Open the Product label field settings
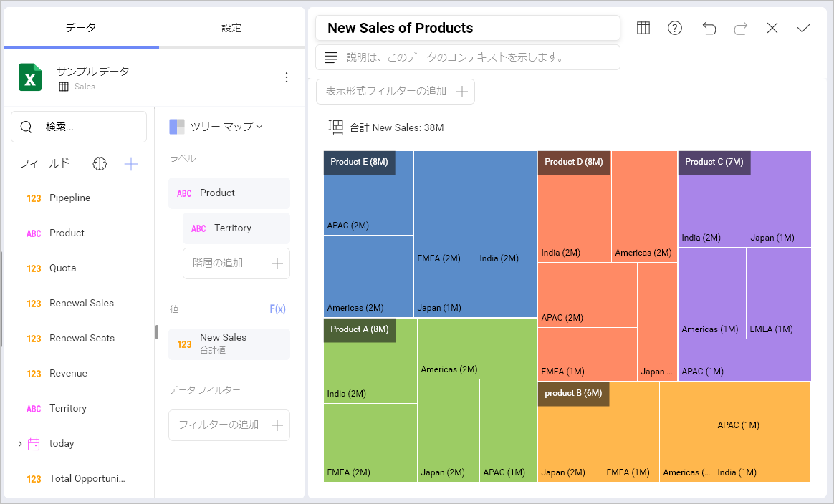834x504 pixels. point(229,193)
